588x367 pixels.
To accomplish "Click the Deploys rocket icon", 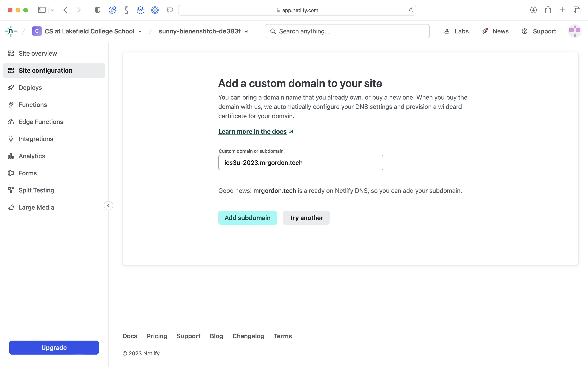I will (11, 88).
